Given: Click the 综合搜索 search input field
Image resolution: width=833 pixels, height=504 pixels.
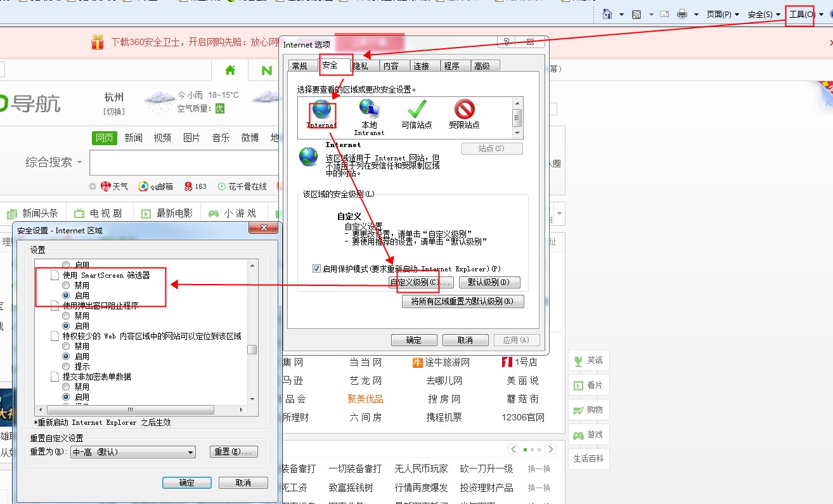Looking at the screenshot, I should pos(184,162).
